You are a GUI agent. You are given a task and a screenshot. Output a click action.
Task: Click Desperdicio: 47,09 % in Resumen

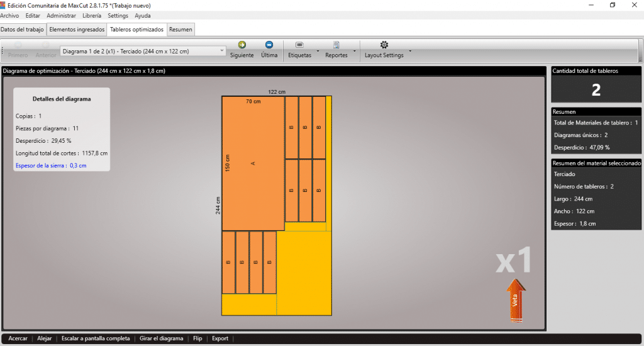[x=582, y=147]
